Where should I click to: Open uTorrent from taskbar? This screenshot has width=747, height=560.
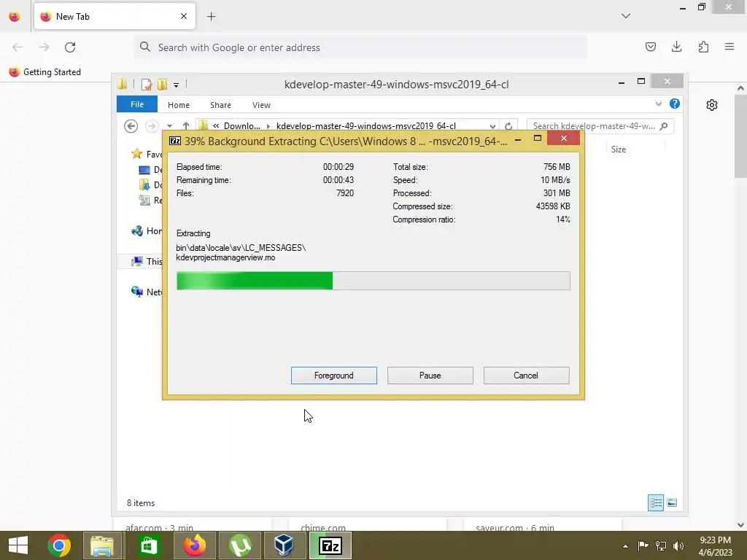point(240,545)
